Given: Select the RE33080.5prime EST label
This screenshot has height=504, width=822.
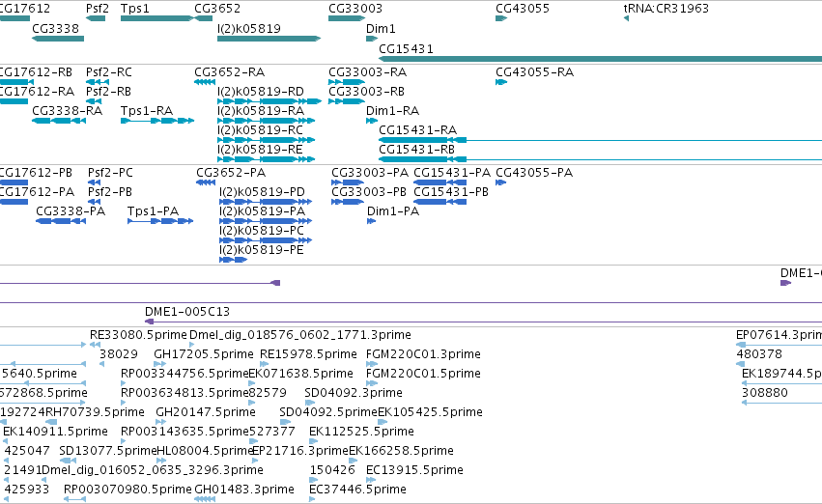Looking at the screenshot, I should (138, 335).
